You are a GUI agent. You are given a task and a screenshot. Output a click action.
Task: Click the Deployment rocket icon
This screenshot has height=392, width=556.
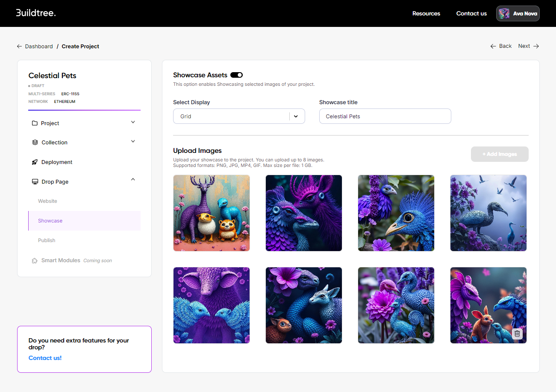coord(35,162)
